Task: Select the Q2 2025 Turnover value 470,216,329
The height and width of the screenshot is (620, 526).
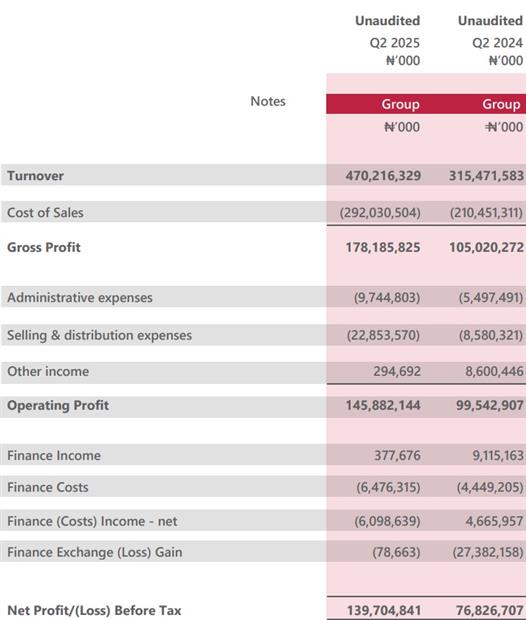Action: [x=383, y=176]
